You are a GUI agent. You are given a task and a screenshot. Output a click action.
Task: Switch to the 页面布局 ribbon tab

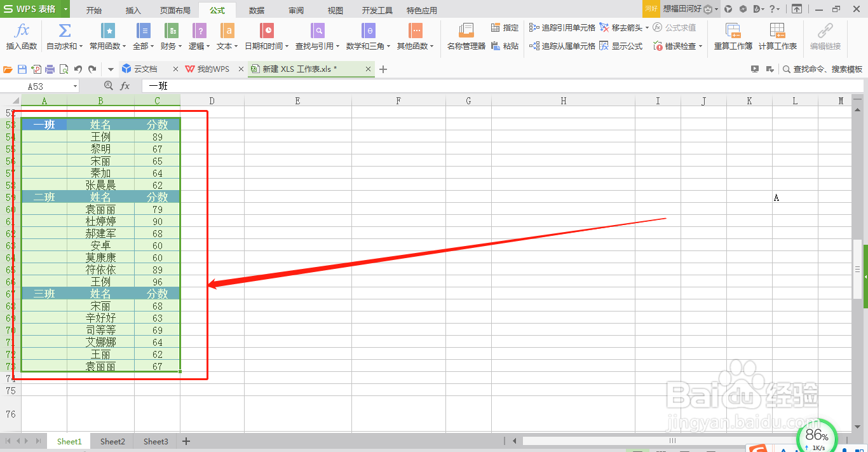(x=175, y=10)
